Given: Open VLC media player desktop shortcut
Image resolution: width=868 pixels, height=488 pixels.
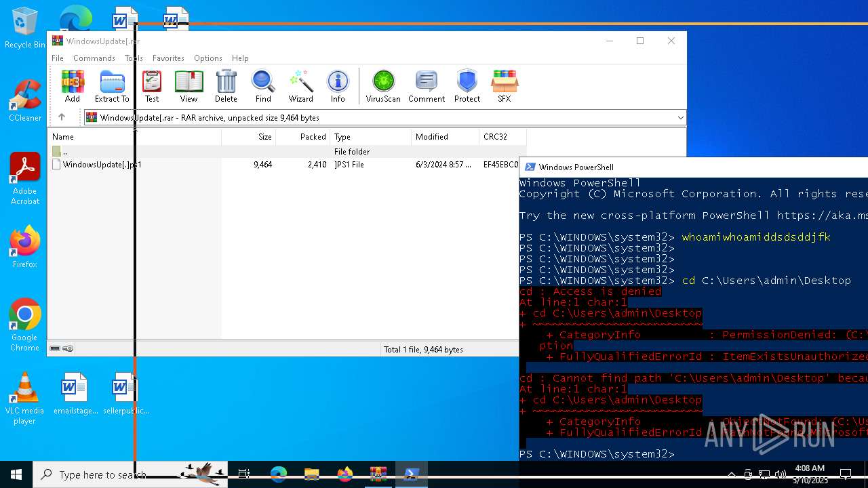Looking at the screenshot, I should (x=25, y=399).
